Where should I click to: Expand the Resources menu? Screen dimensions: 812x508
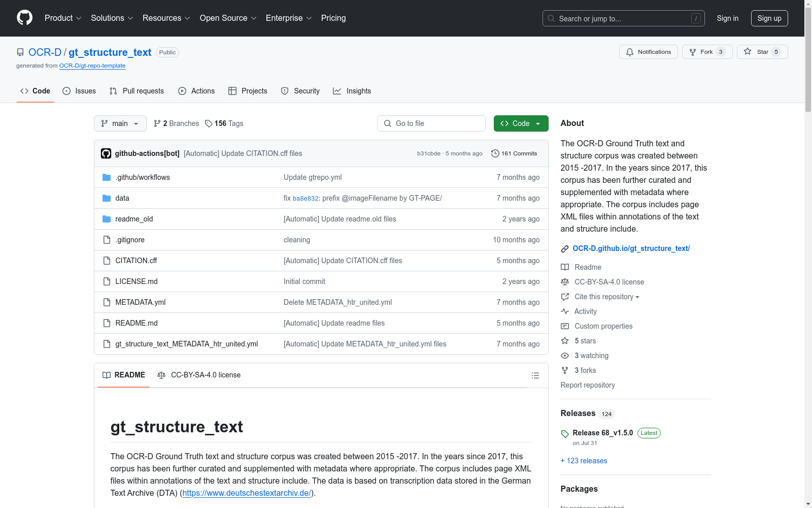click(x=166, y=18)
